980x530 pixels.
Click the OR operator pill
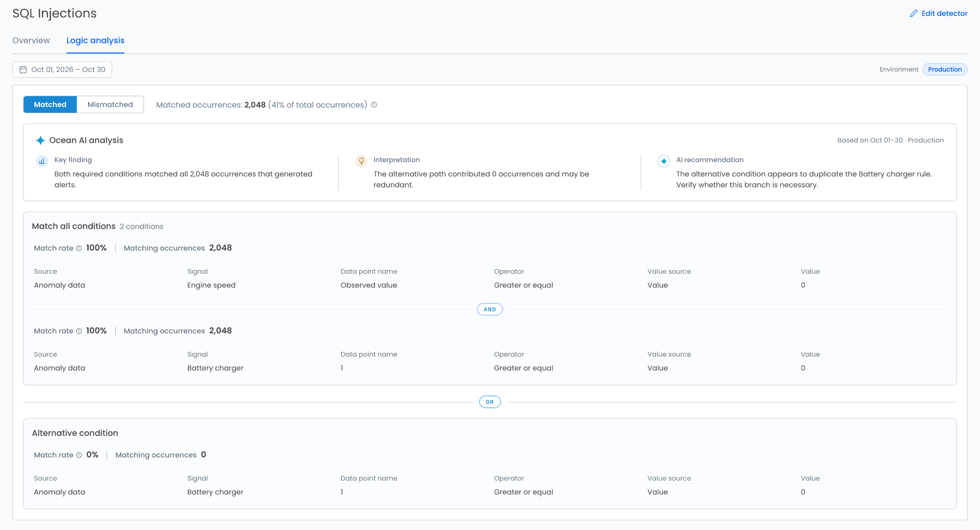(490, 402)
